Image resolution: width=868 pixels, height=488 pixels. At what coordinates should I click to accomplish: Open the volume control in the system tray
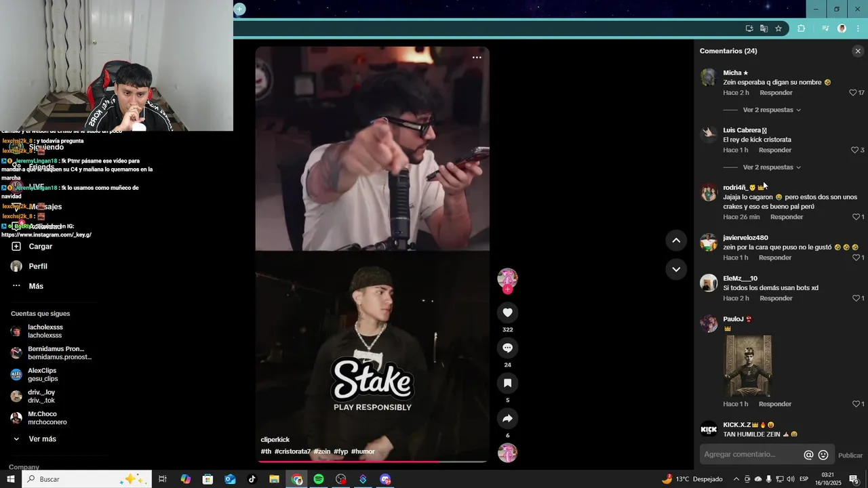tap(791, 479)
